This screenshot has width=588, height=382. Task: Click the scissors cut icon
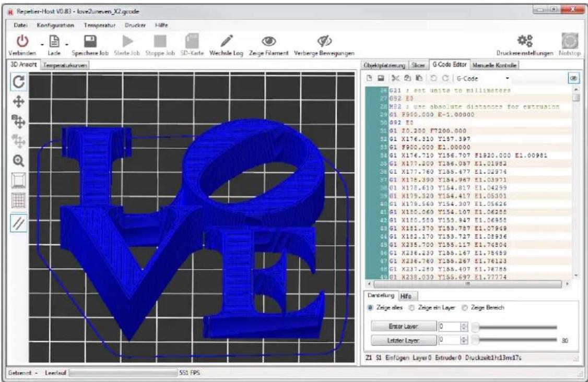(395, 78)
